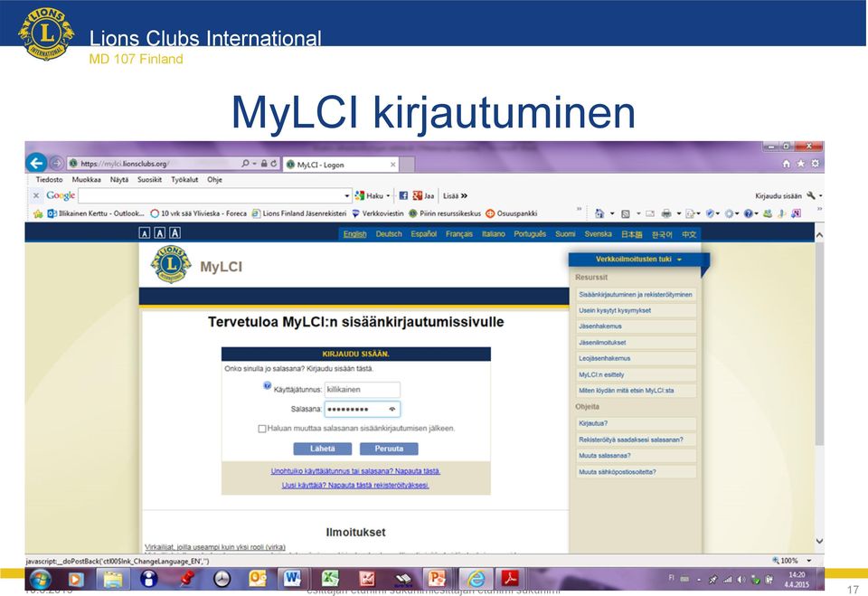
Task: Open Adobe Reader from taskbar
Action: pos(510,580)
